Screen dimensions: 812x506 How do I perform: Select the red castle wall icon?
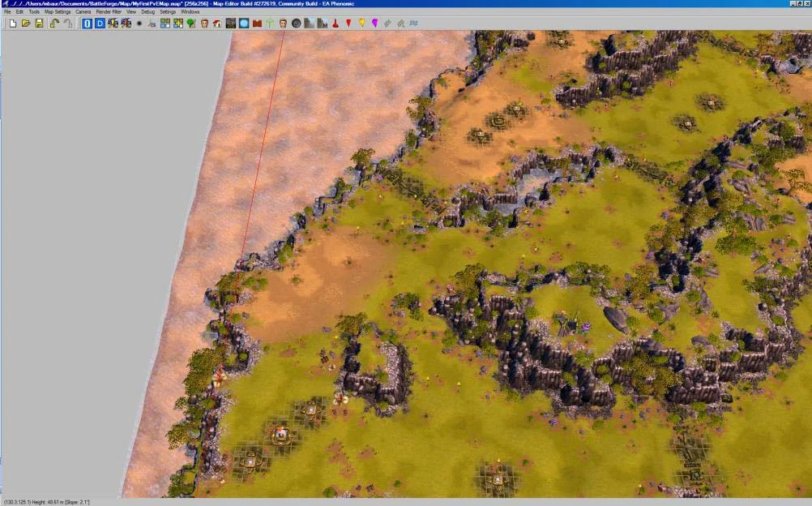pos(257,24)
